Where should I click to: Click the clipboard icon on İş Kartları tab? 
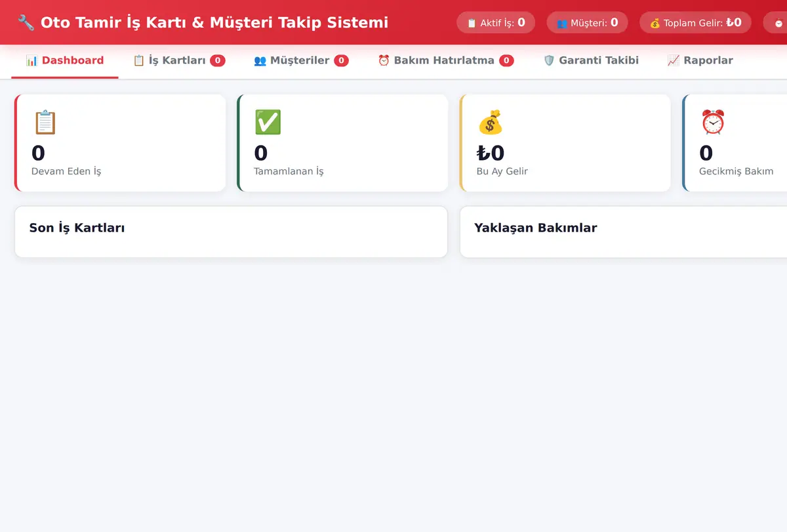click(139, 60)
